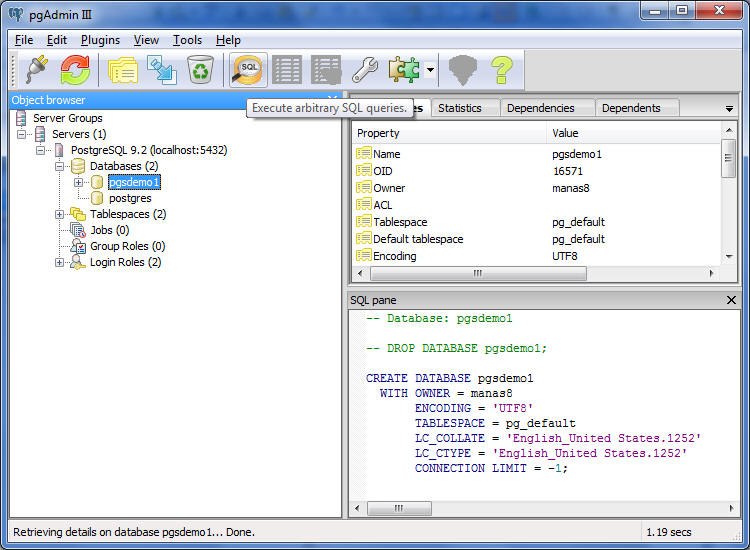This screenshot has width=750, height=550.
Task: Open the Plugins menu
Action: click(100, 40)
